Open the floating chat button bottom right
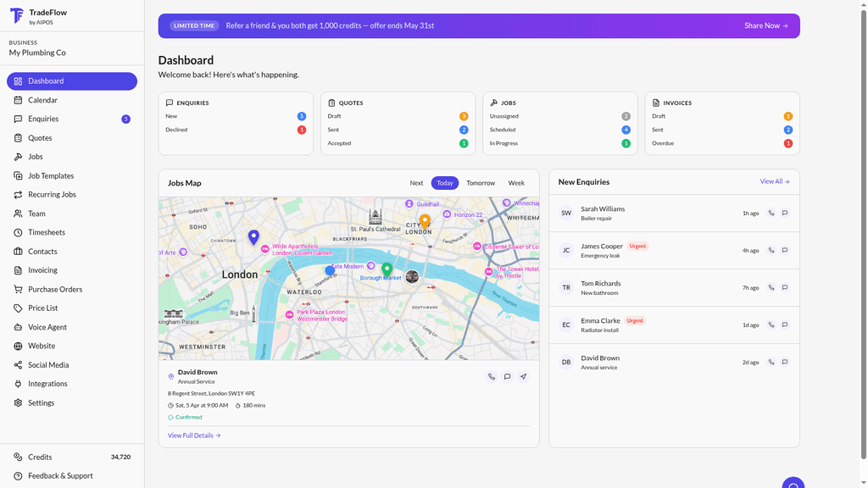Screen dimensions: 868x488 pos(793,482)
